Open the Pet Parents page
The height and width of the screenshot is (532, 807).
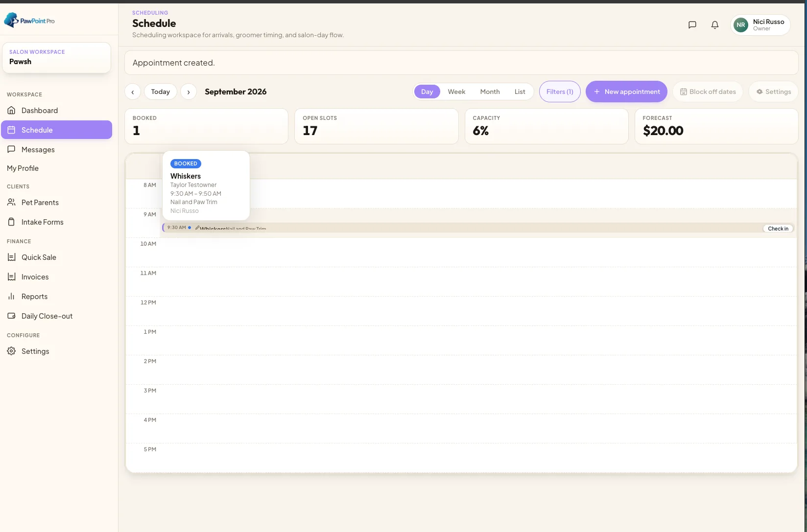pyautogui.click(x=57, y=202)
